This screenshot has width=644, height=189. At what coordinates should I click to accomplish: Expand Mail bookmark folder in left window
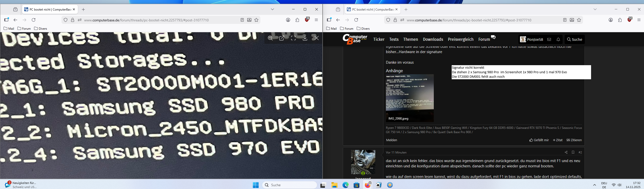coord(9,28)
